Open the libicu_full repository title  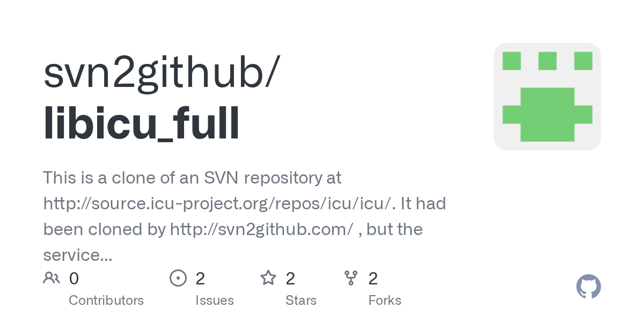click(x=141, y=125)
